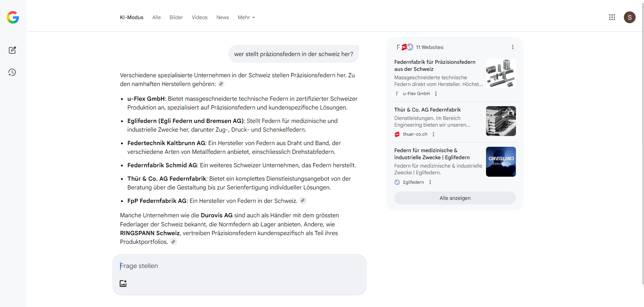644x307 pixels.
Task: Click the bold text 'Eglifedern (Egli Federn und Bremsen AG)'
Action: (x=186, y=121)
